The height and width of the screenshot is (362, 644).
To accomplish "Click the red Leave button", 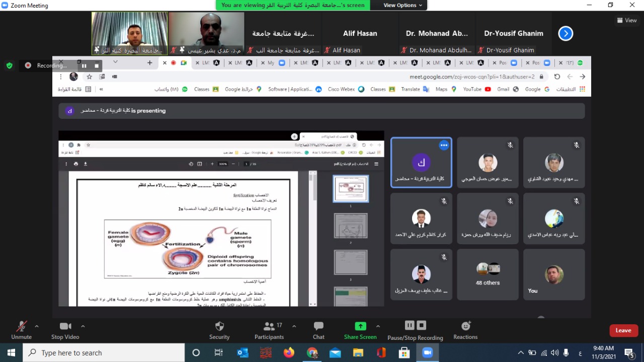I will [623, 330].
